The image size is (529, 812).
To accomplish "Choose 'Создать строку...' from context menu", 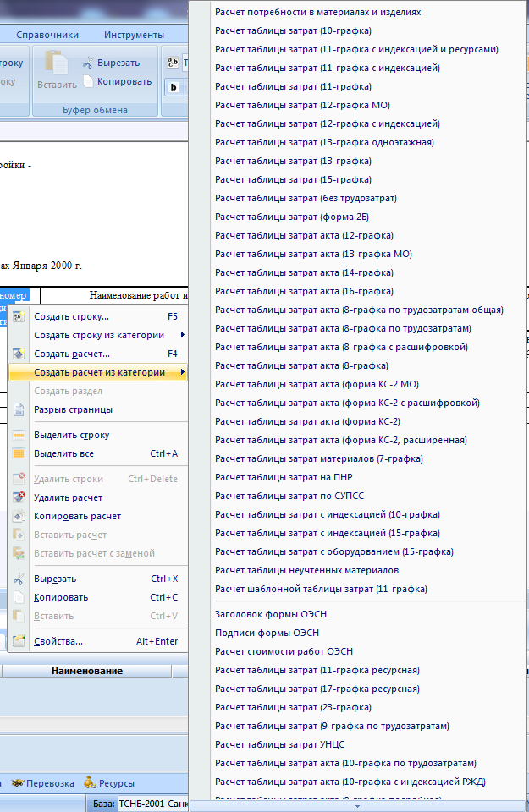I will (98, 316).
